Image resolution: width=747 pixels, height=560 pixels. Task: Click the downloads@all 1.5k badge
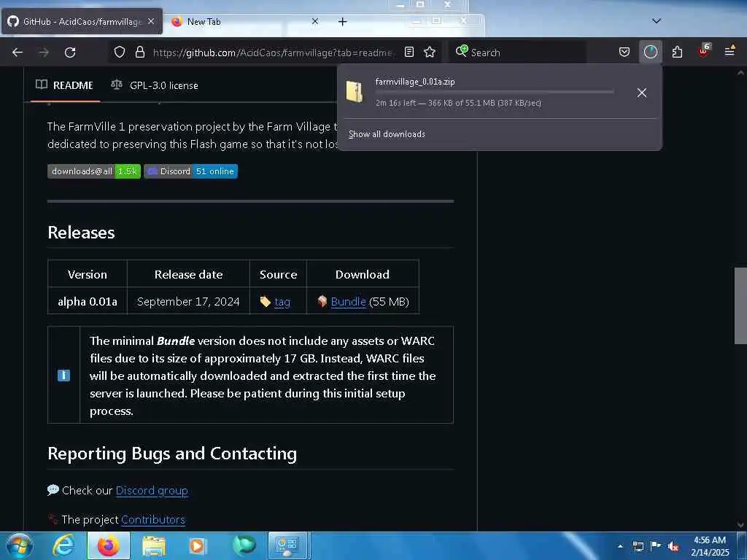click(x=94, y=171)
